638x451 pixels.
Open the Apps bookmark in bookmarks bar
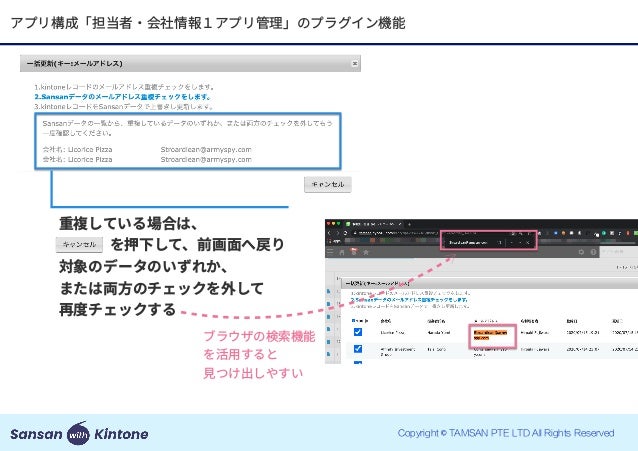(333, 241)
